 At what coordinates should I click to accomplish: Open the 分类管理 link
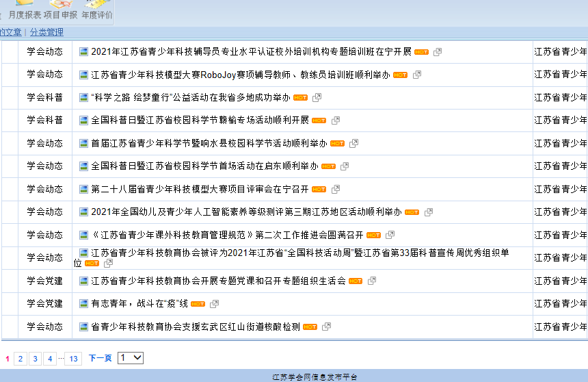tap(46, 32)
